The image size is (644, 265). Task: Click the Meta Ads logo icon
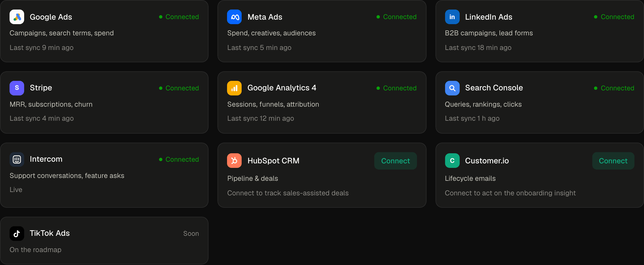pos(234,17)
